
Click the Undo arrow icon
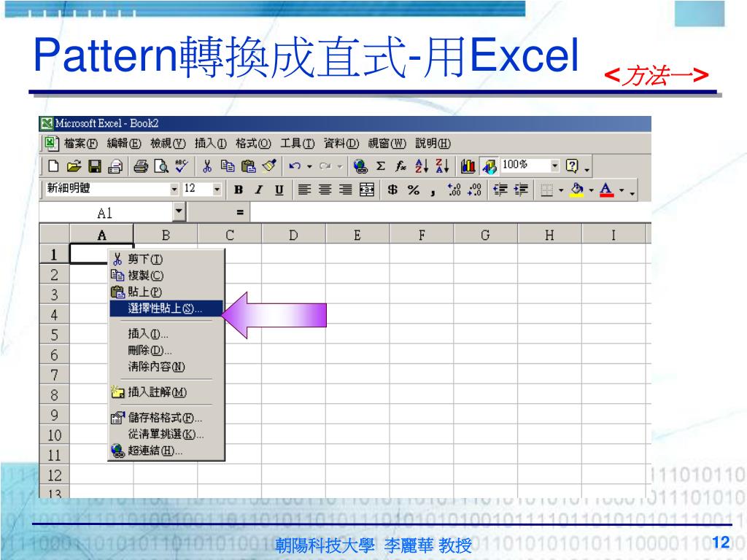coord(295,166)
